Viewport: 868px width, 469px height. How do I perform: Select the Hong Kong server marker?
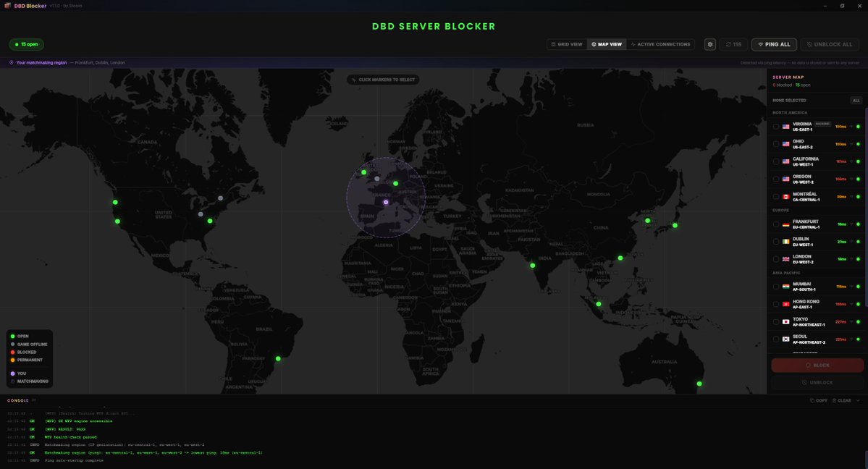[620, 258]
